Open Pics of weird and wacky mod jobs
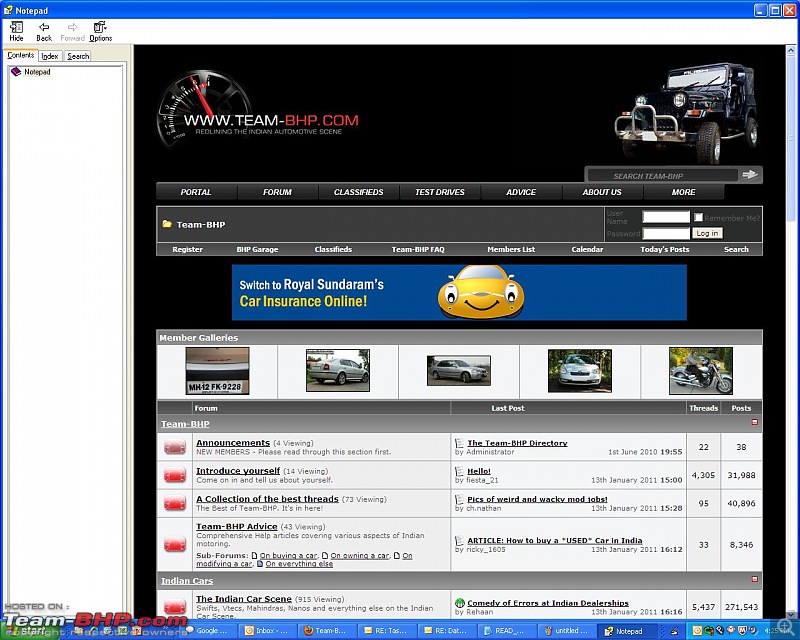 coord(537,500)
